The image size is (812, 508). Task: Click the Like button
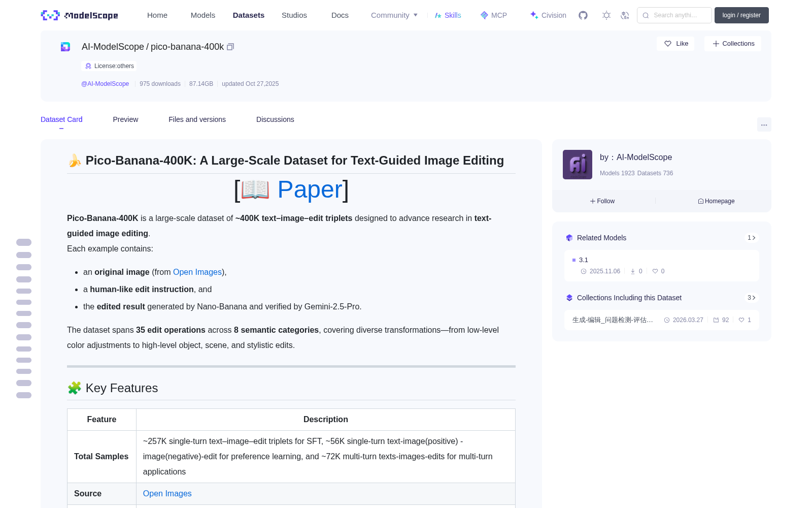(x=675, y=44)
